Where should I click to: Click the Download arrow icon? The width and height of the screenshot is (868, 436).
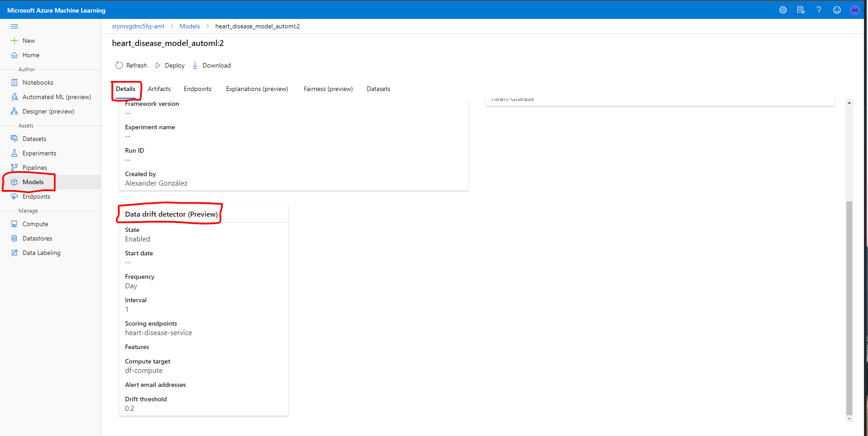195,65
